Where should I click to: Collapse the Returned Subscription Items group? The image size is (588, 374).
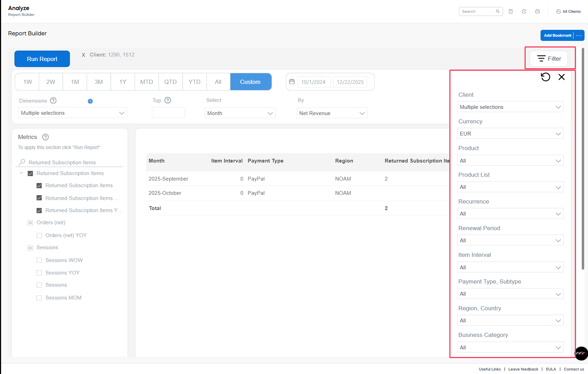coord(21,173)
